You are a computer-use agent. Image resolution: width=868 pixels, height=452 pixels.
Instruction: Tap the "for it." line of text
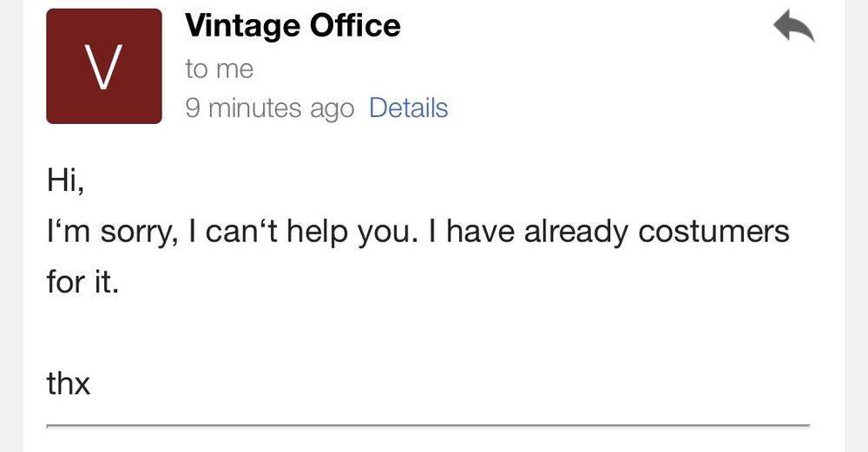pyautogui.click(x=82, y=282)
